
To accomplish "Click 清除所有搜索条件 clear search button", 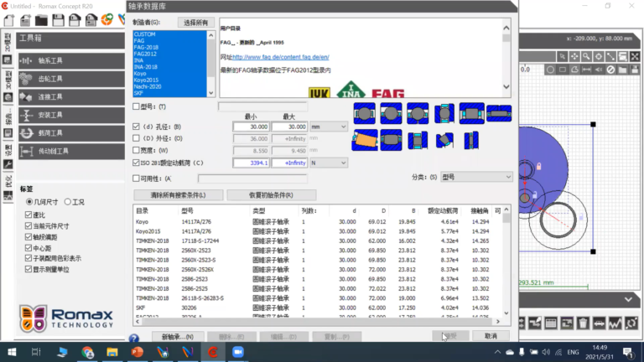I will pos(179,195).
